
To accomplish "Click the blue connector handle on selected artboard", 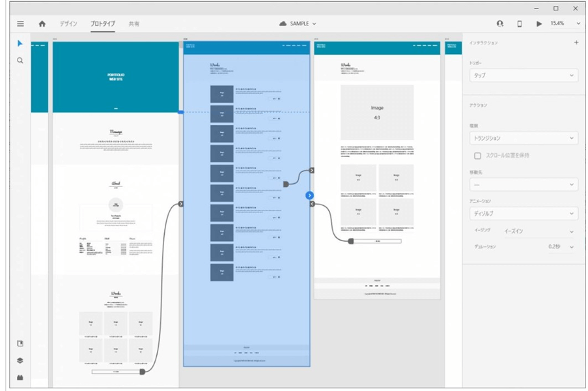I will click(309, 195).
